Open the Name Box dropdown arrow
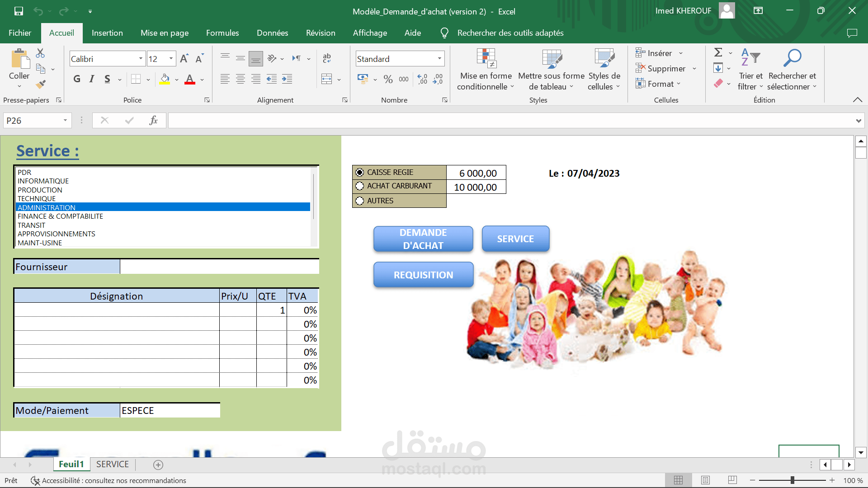Image resolution: width=868 pixels, height=488 pixels. coord(65,121)
